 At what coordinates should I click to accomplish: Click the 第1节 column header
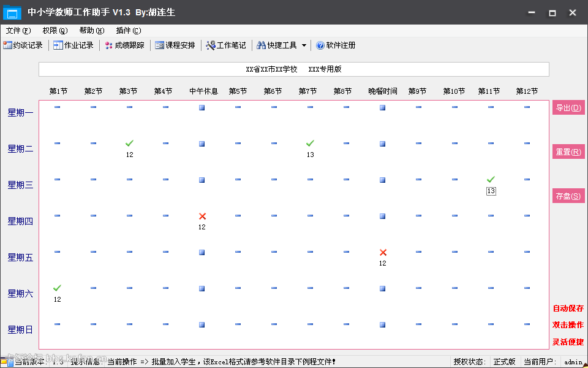coord(59,91)
